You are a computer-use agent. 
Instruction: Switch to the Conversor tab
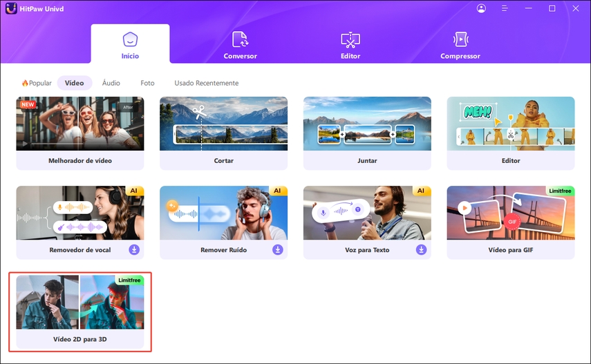240,45
